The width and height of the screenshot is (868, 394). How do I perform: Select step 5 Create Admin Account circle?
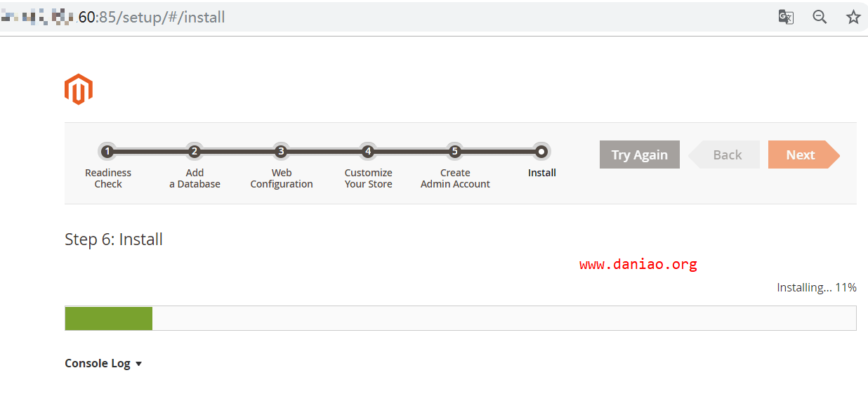454,151
